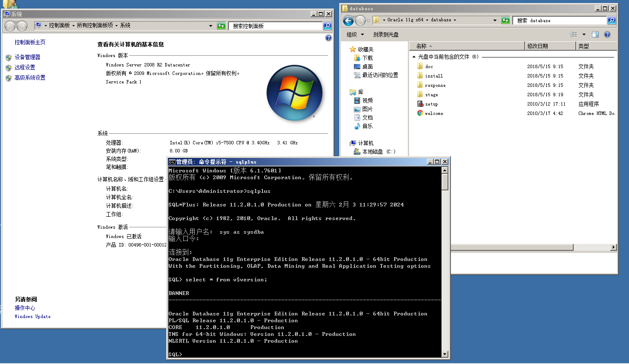Open the setup application file
The image size is (629, 364).
click(x=431, y=104)
